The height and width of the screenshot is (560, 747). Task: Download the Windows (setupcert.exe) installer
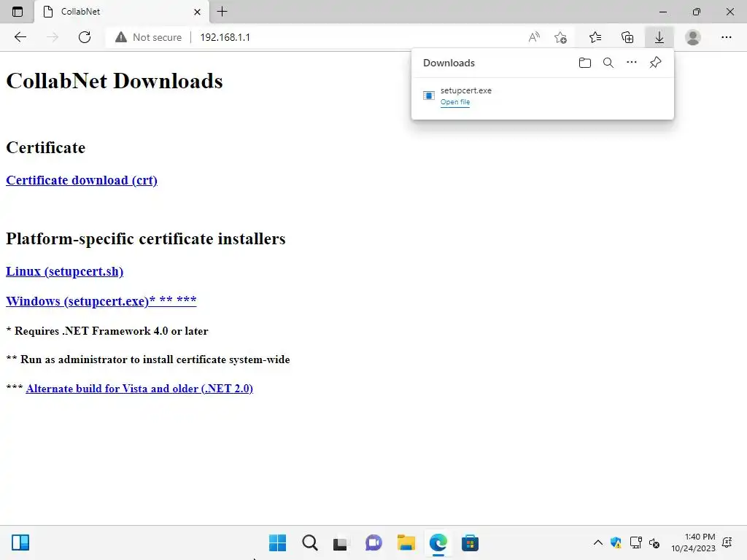click(101, 301)
